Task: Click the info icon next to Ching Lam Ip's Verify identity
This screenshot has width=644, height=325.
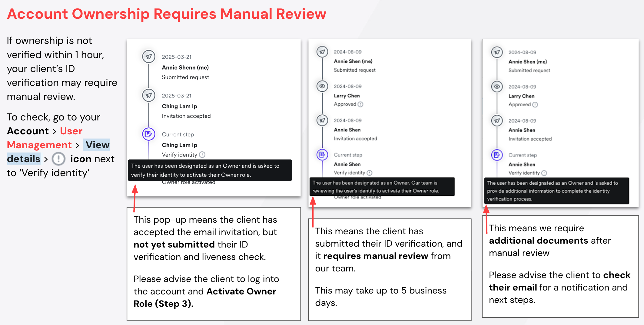Action: pyautogui.click(x=202, y=155)
